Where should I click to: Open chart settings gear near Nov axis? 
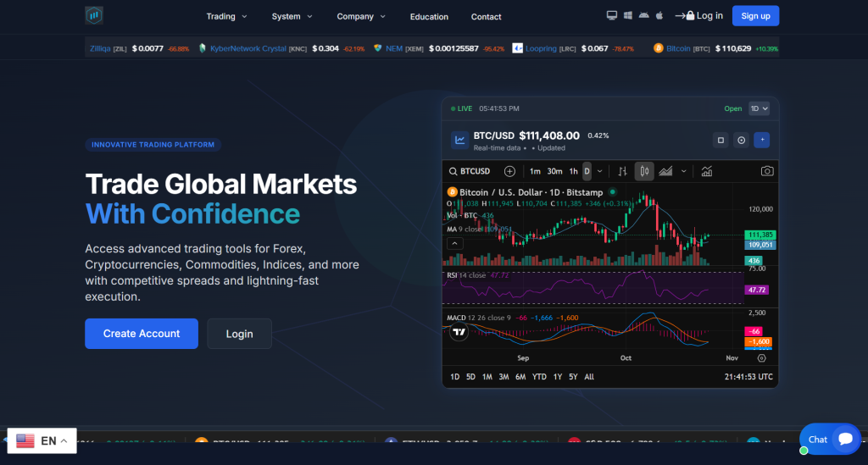(x=761, y=358)
